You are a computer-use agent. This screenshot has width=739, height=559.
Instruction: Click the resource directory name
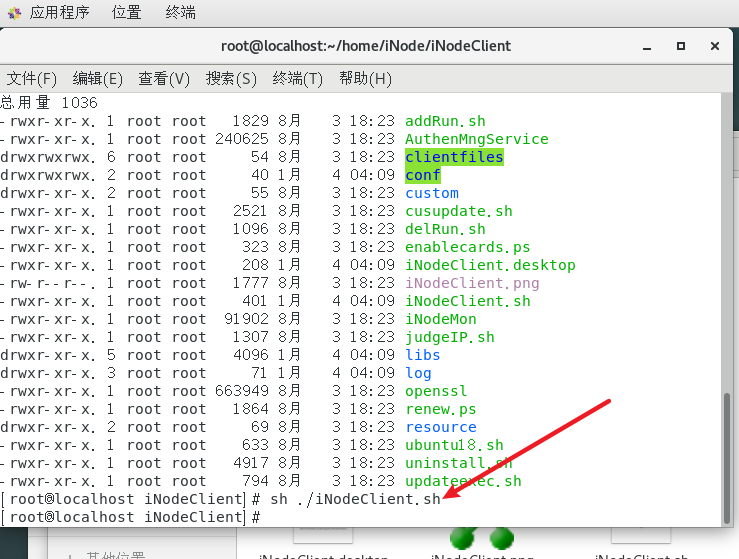pos(441,427)
